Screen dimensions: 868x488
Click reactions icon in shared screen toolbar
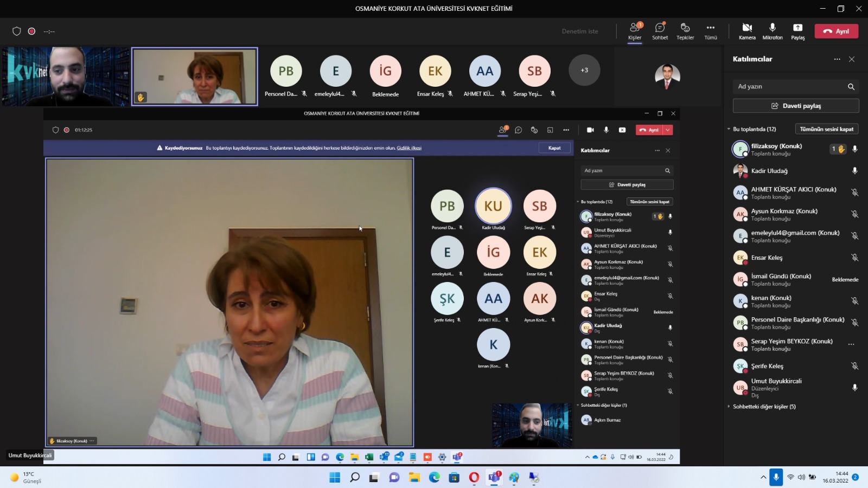(x=534, y=130)
